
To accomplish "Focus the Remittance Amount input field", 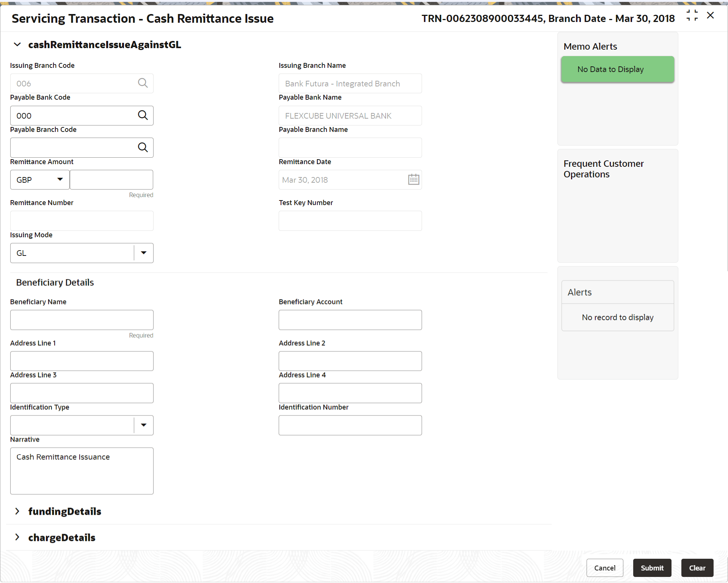I will pyautogui.click(x=111, y=180).
